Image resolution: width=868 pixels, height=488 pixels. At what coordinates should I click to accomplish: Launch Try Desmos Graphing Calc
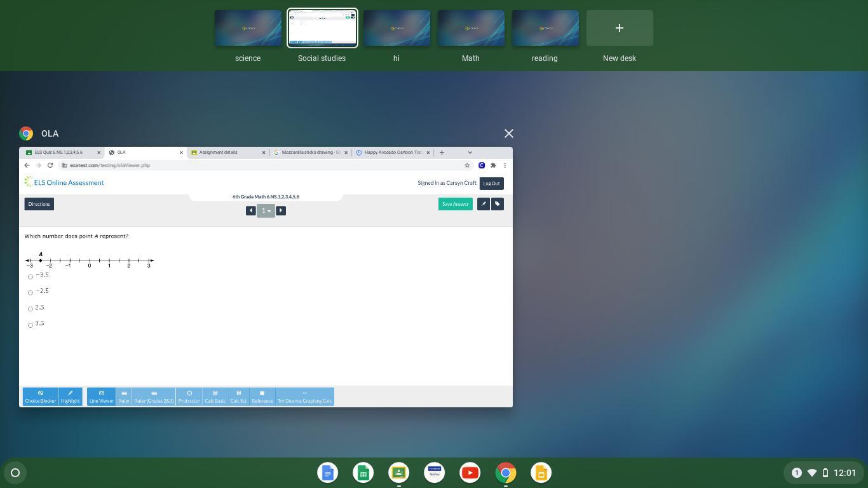(x=304, y=396)
